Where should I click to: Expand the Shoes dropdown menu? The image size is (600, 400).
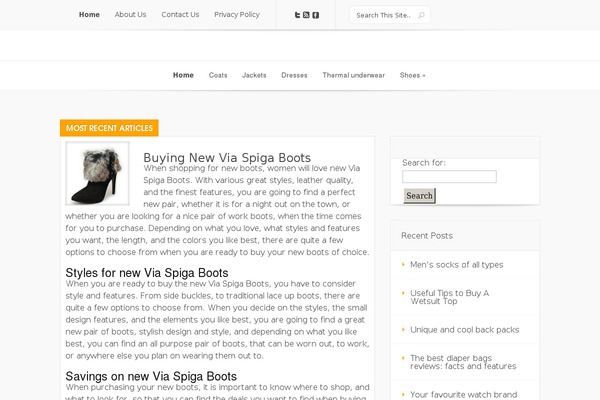coord(412,75)
